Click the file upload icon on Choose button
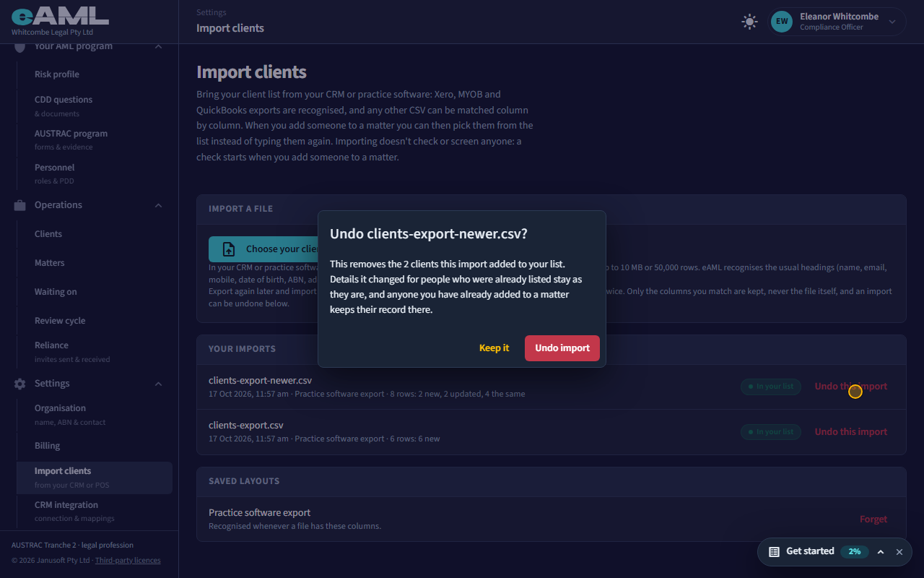The width and height of the screenshot is (924, 578). tap(229, 249)
